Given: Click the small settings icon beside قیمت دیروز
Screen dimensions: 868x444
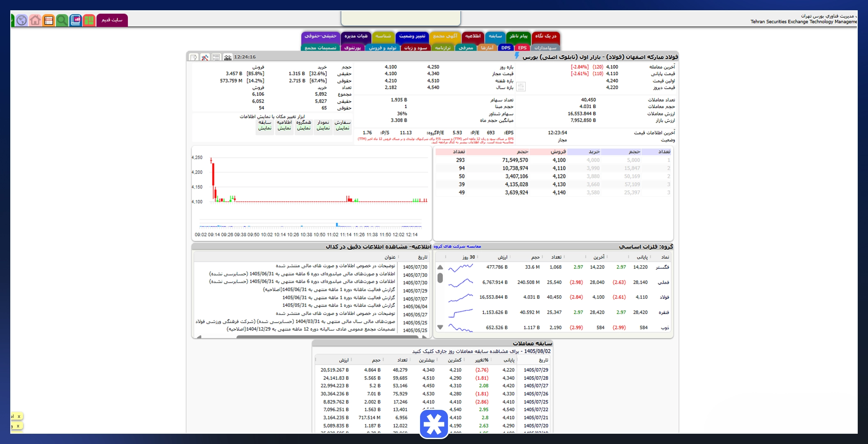Looking at the screenshot, I should pos(521,86).
